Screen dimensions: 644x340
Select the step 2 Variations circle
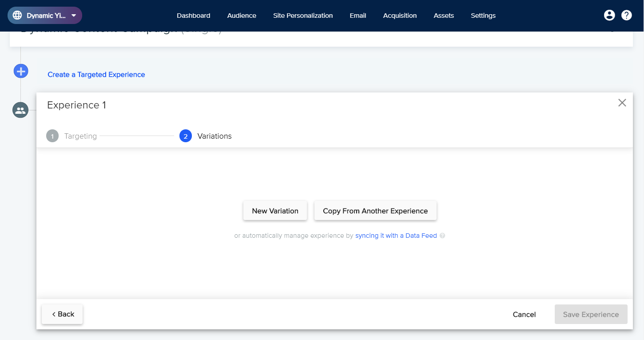click(x=185, y=136)
